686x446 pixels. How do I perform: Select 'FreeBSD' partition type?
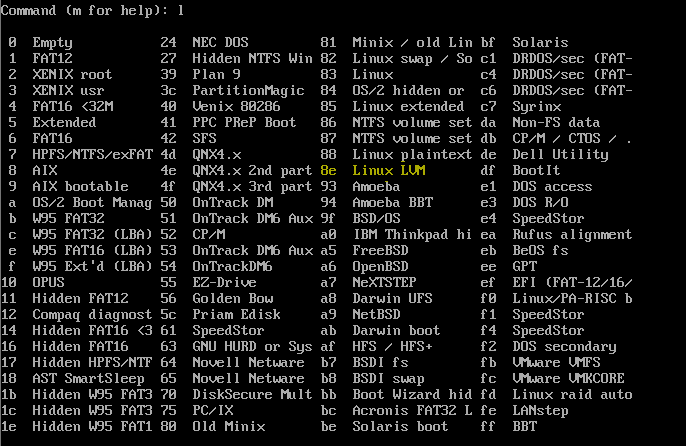point(381,250)
